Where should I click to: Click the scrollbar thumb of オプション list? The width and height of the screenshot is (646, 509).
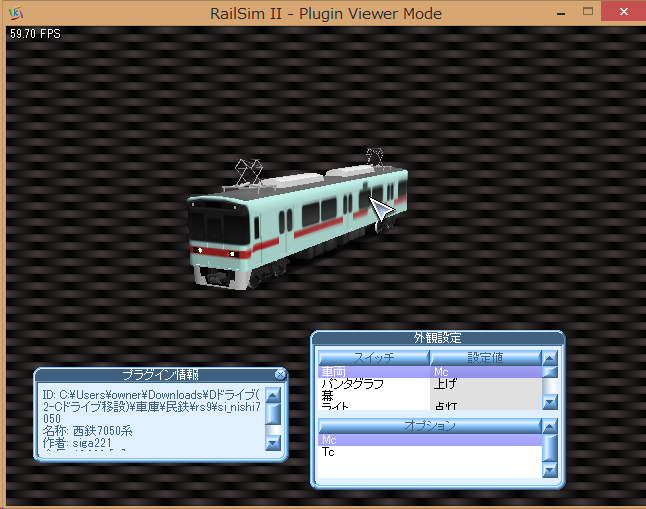tap(550, 448)
